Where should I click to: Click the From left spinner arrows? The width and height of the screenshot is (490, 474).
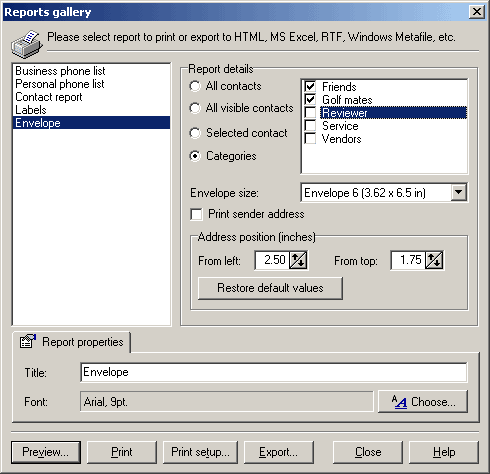(x=298, y=260)
